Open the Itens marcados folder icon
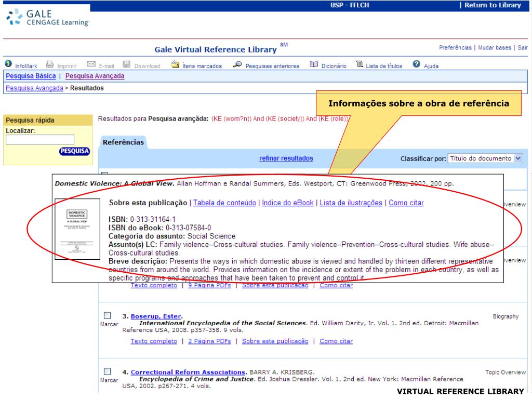 (175, 64)
